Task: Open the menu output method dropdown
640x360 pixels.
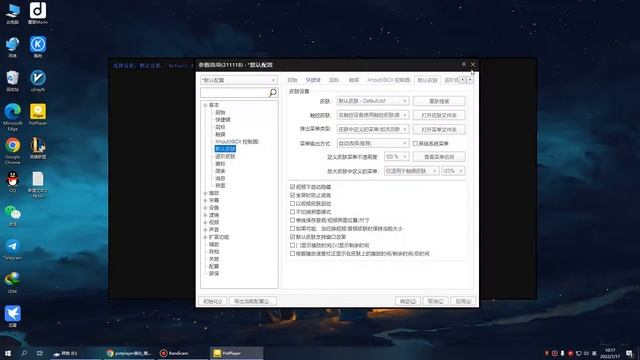Action: pos(373,143)
